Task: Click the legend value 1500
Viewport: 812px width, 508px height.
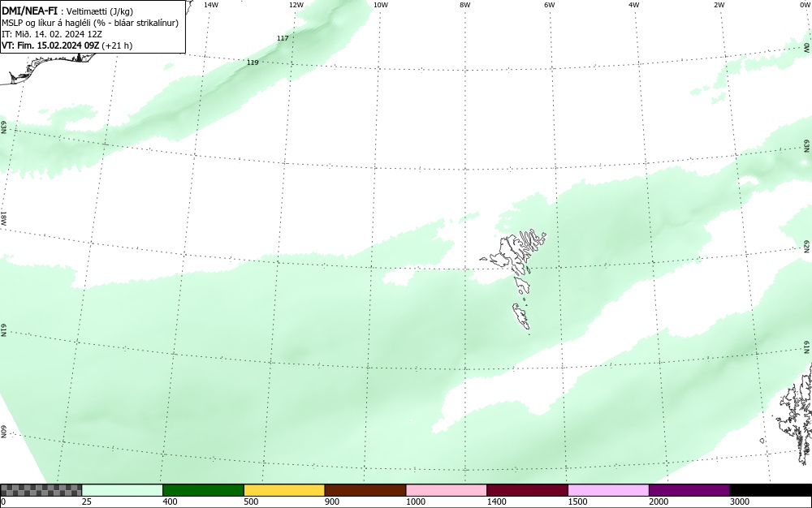Action: 577,502
